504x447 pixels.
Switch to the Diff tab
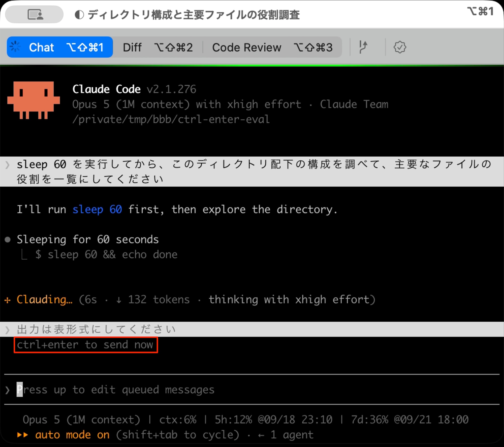[158, 47]
